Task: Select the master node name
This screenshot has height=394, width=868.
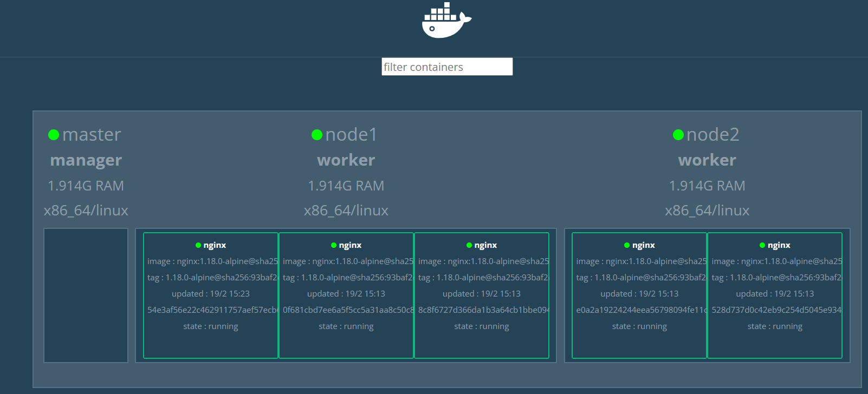Action: coord(92,134)
